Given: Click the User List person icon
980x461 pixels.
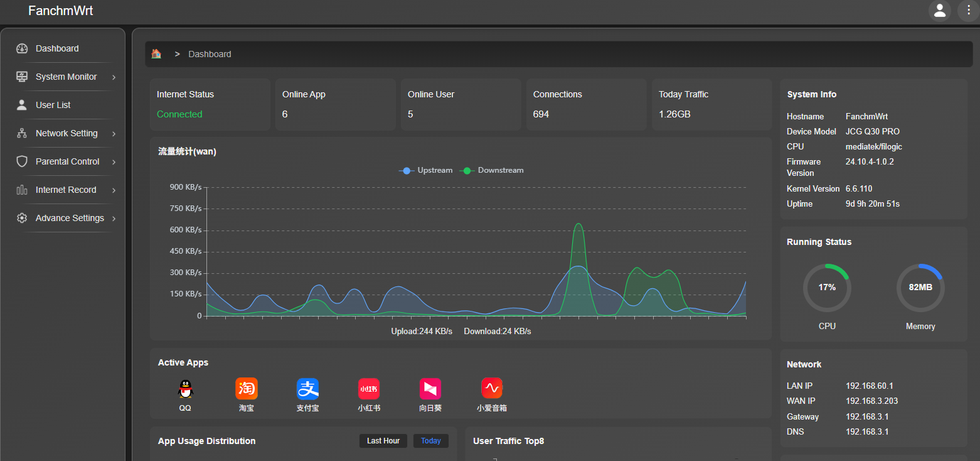Looking at the screenshot, I should point(22,104).
